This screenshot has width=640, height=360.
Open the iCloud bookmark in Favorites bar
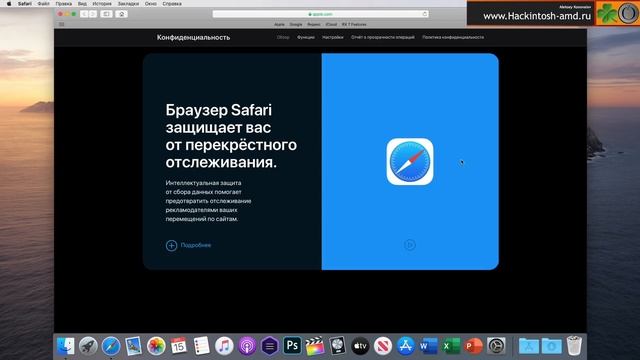pos(331,24)
